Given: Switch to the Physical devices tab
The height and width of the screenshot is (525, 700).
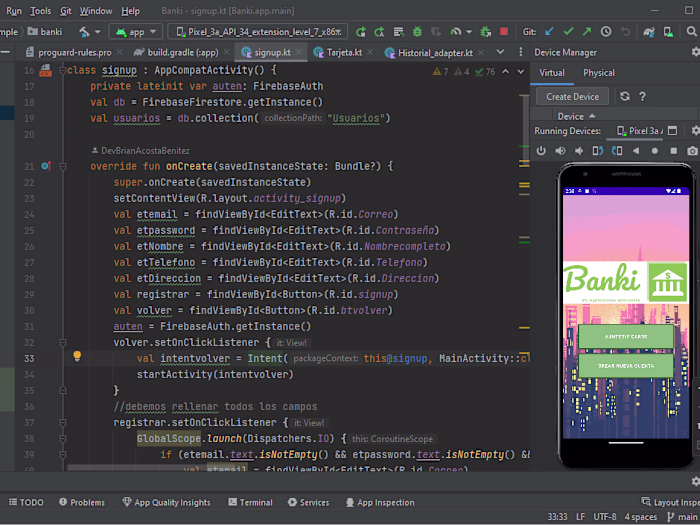Looking at the screenshot, I should (599, 73).
